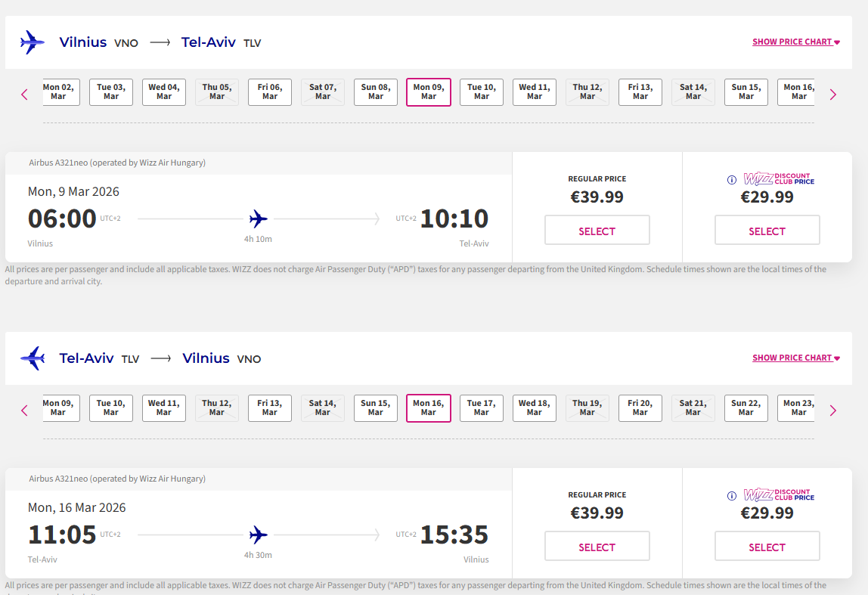Expand the outbound flight Show Price Chart
The image size is (868, 595).
pyautogui.click(x=795, y=42)
